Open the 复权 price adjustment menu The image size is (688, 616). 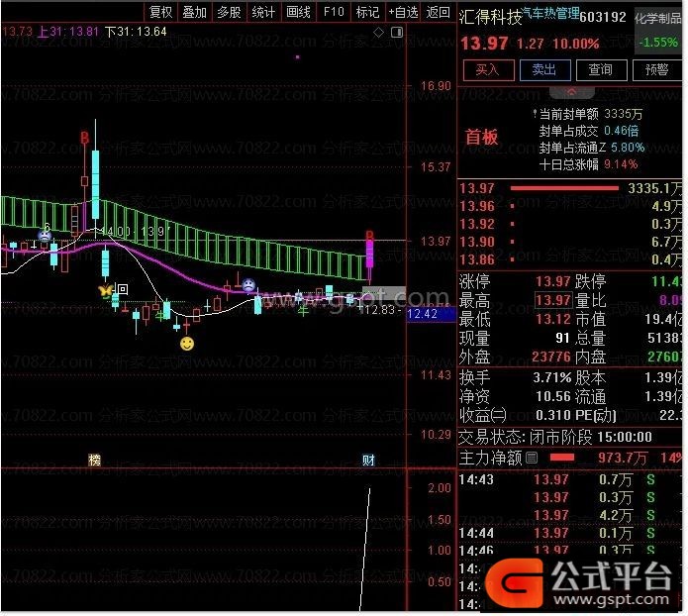[160, 12]
